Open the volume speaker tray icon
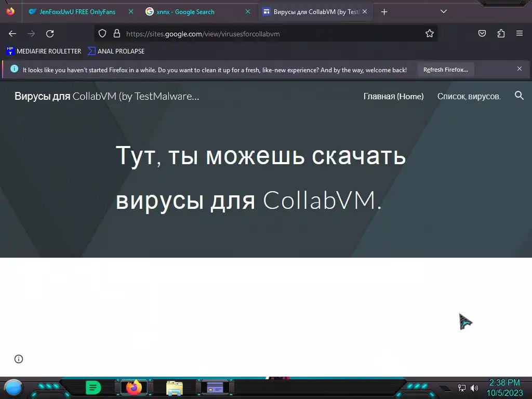The width and height of the screenshot is (532, 399). 474,388
